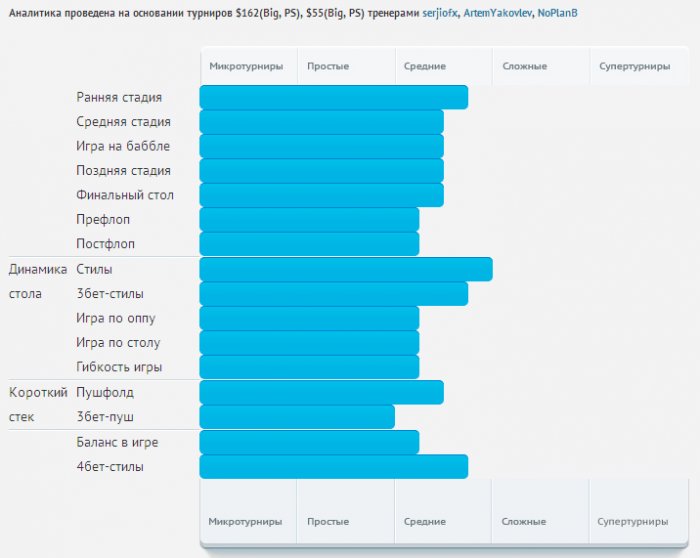This screenshot has height=558, width=700.
Task: Click the 3бет-пуш skill bar
Action: point(297,417)
